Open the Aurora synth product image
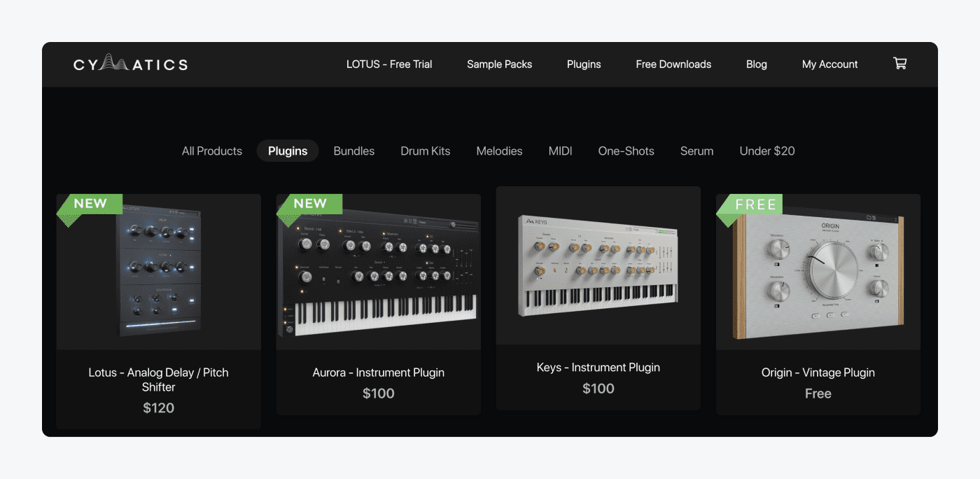Image resolution: width=980 pixels, height=479 pixels. click(379, 272)
